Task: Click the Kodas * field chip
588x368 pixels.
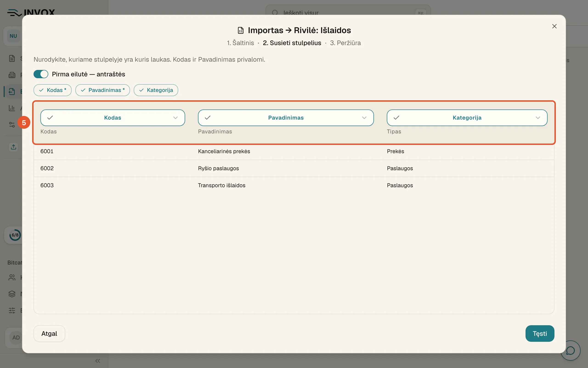Action: tap(52, 90)
